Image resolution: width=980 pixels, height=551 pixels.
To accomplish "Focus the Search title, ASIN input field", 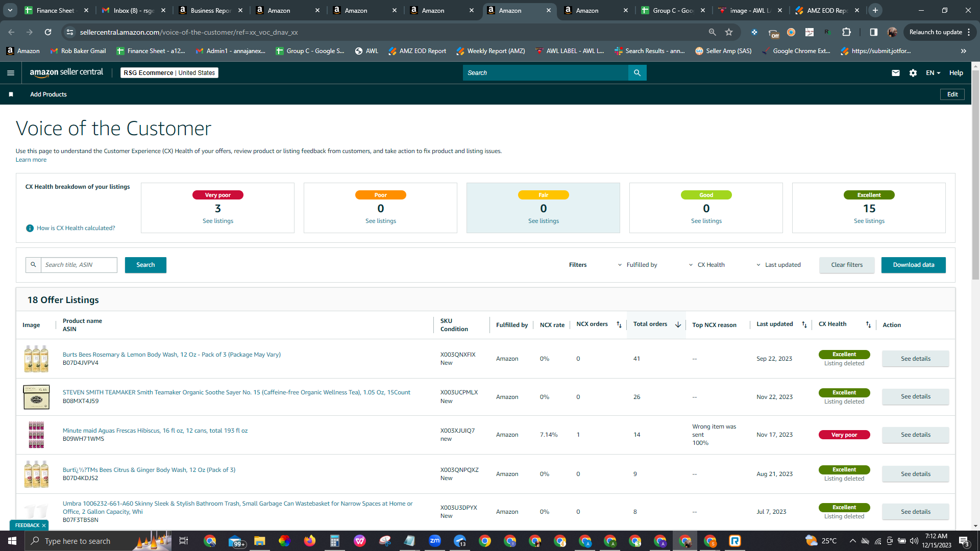I will click(79, 265).
